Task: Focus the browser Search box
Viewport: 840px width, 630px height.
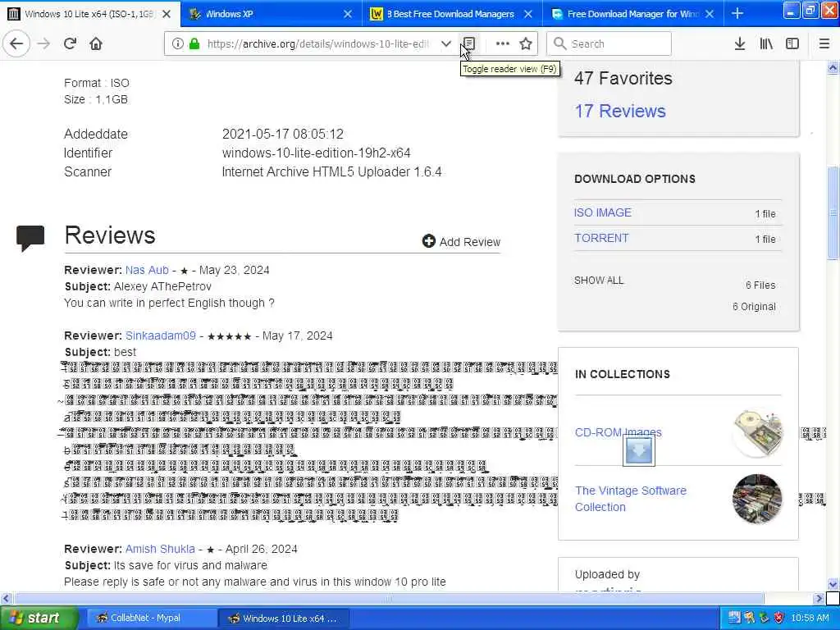Action: [609, 43]
